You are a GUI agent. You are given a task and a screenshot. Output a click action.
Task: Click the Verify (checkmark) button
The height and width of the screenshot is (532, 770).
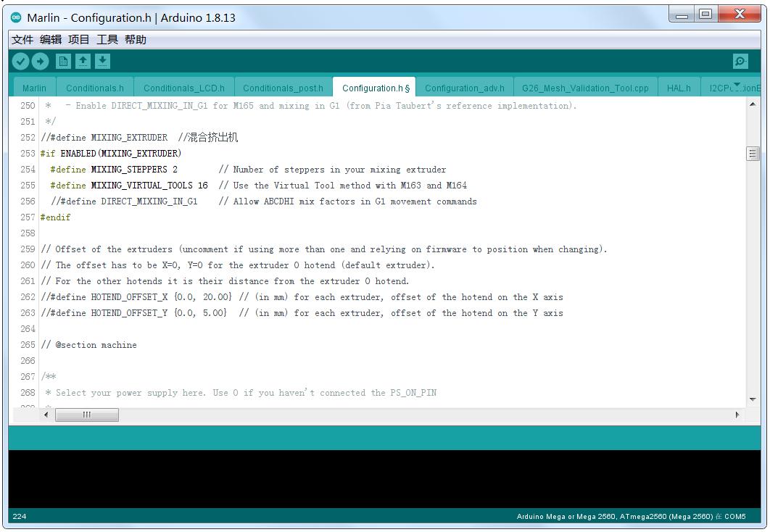point(20,62)
